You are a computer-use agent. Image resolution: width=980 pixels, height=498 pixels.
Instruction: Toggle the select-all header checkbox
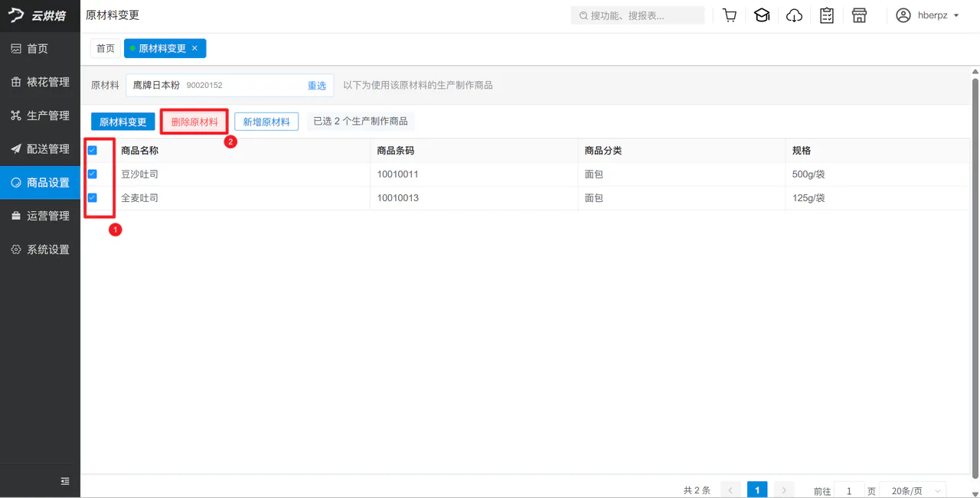pos(93,151)
